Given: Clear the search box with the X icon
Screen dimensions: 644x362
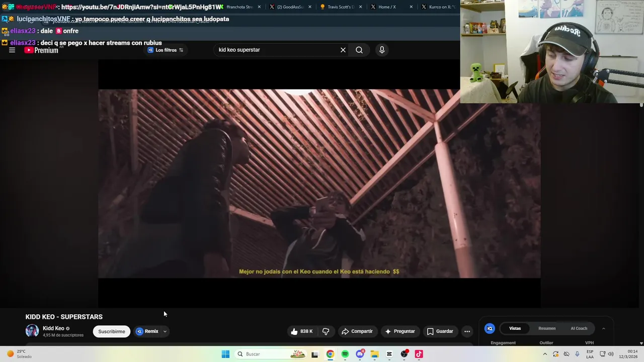Looking at the screenshot, I should click(343, 50).
